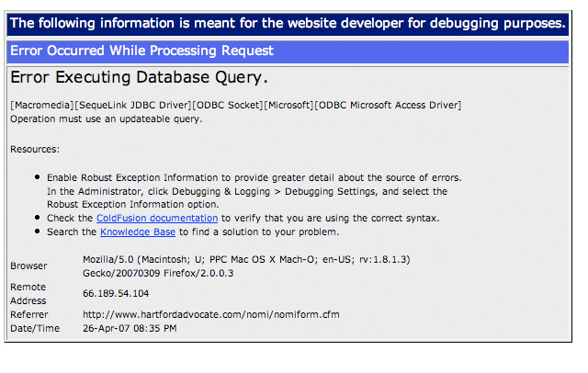Click the Date/Time label
Viewport: 588px width, 373px height.
click(x=35, y=328)
